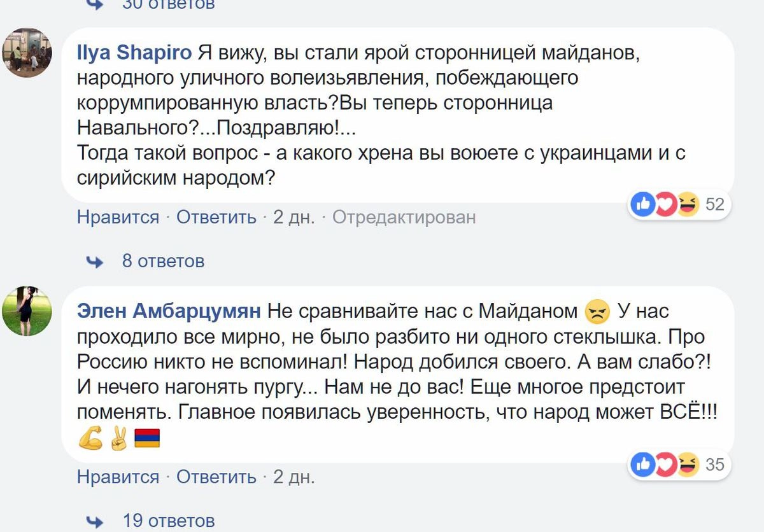Click the heart reaction icon on Элен Амбарцумян's comment

tap(665, 465)
